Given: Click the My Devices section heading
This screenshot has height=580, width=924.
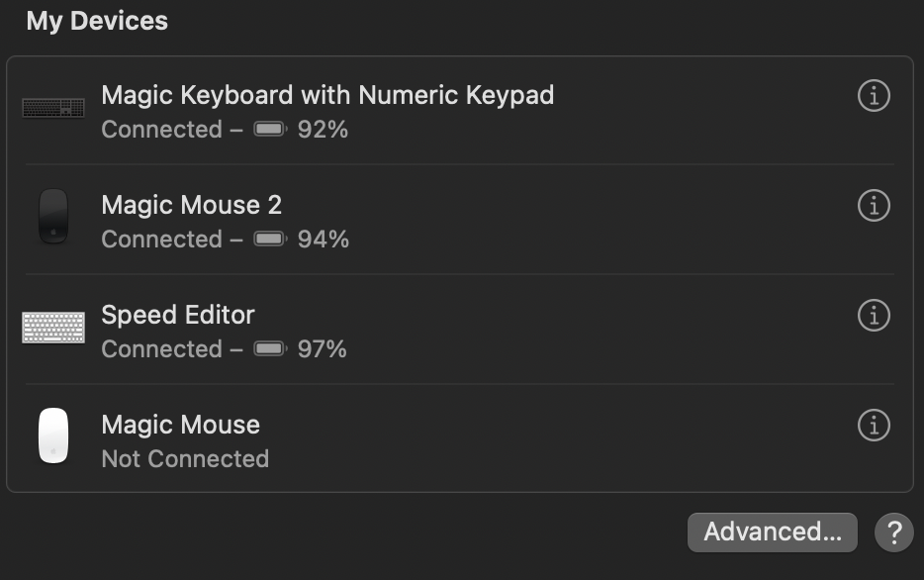Looking at the screenshot, I should 97,21.
